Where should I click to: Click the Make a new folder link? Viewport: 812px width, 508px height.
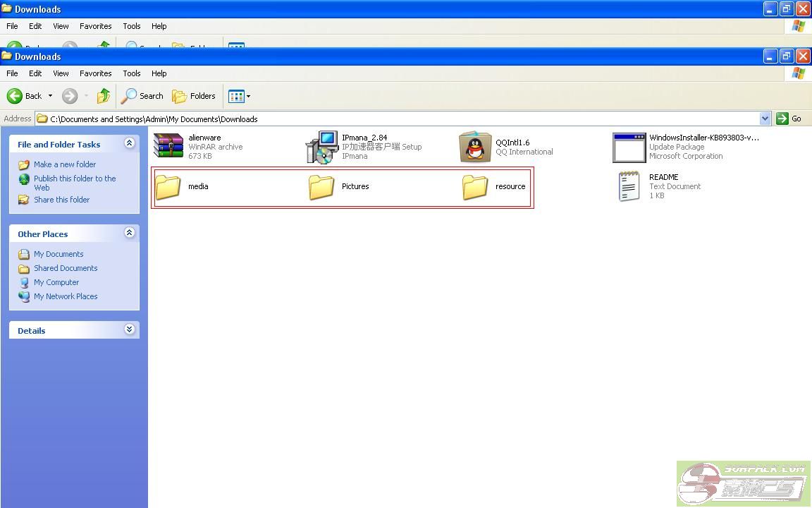(65, 164)
